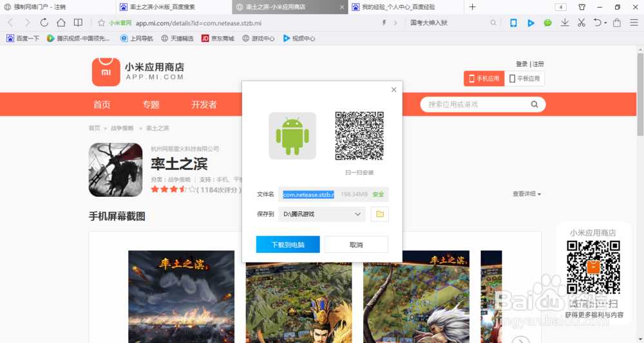Viewport: 644px width, 343px height.
Task: Open the 百度一下 bookmark
Action: tap(23, 38)
